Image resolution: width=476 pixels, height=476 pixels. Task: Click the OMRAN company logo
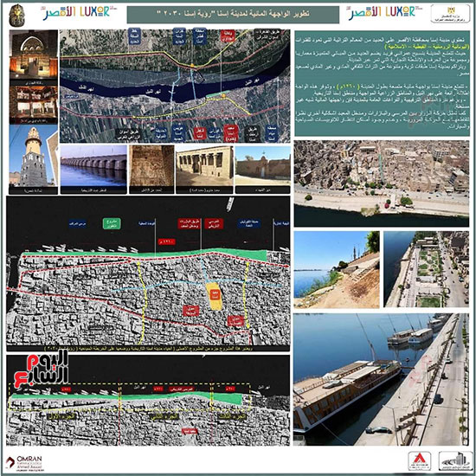click(24, 463)
